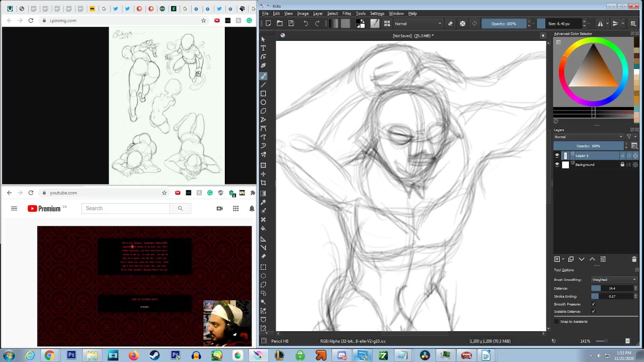
Task: Click the Undo arrow in the toolbar
Action: coord(305,24)
